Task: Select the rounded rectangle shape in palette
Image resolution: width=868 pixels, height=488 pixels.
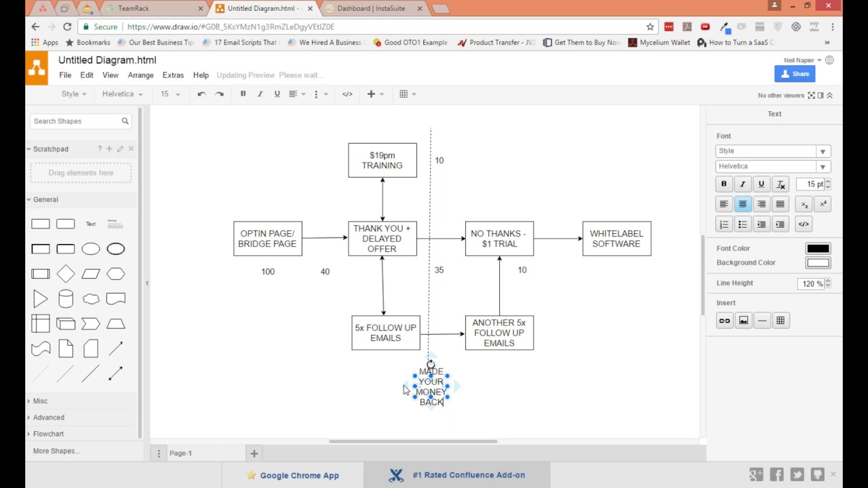Action: tap(66, 224)
